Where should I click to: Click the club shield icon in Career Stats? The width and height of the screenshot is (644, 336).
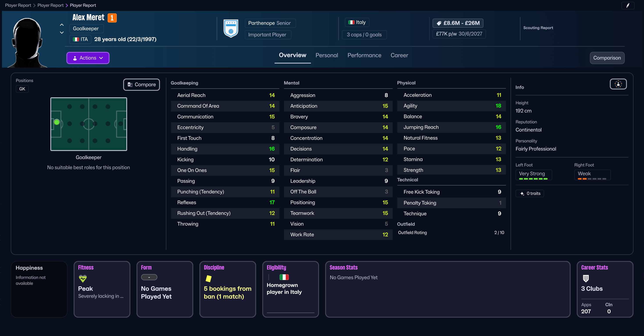pos(585,279)
